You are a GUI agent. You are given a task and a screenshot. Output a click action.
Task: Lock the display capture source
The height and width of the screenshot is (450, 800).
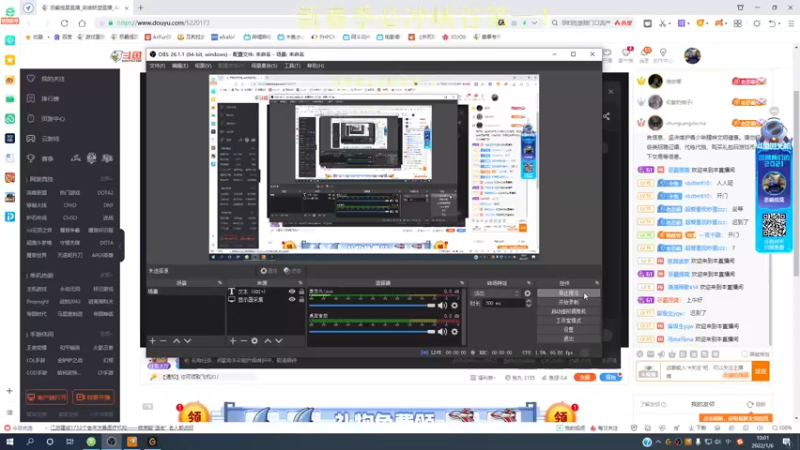302,300
